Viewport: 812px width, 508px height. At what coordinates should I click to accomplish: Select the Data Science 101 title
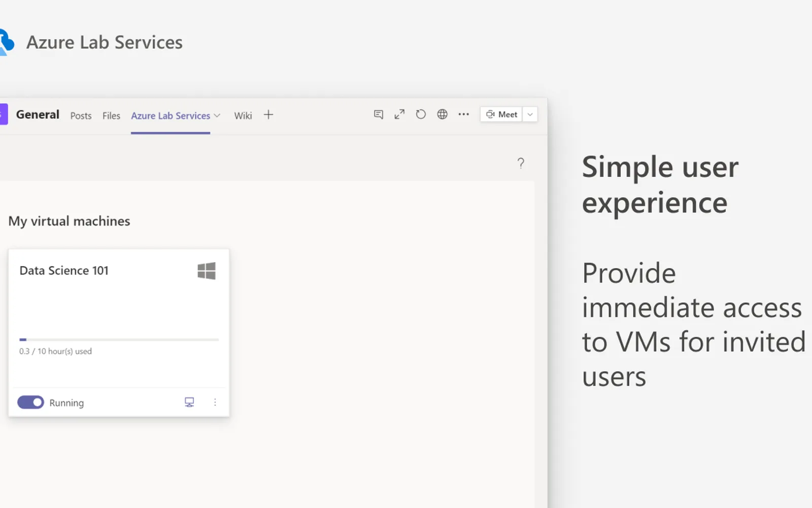[x=64, y=271]
